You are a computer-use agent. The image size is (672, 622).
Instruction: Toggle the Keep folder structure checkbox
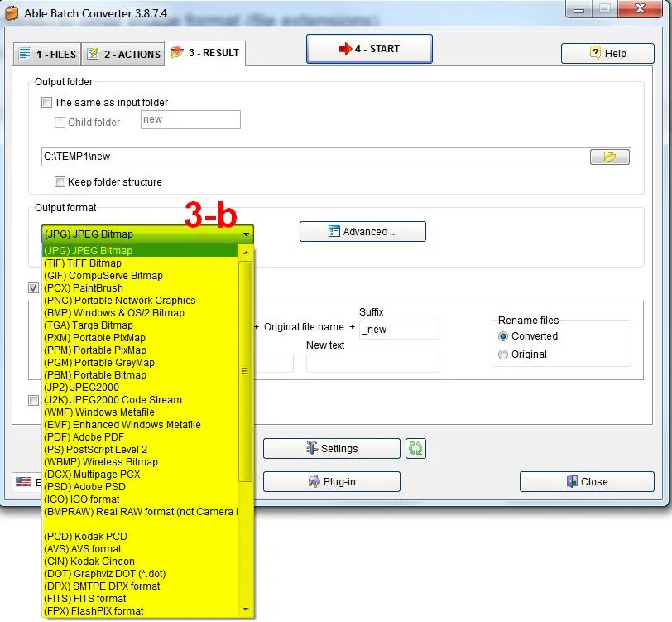(x=60, y=182)
